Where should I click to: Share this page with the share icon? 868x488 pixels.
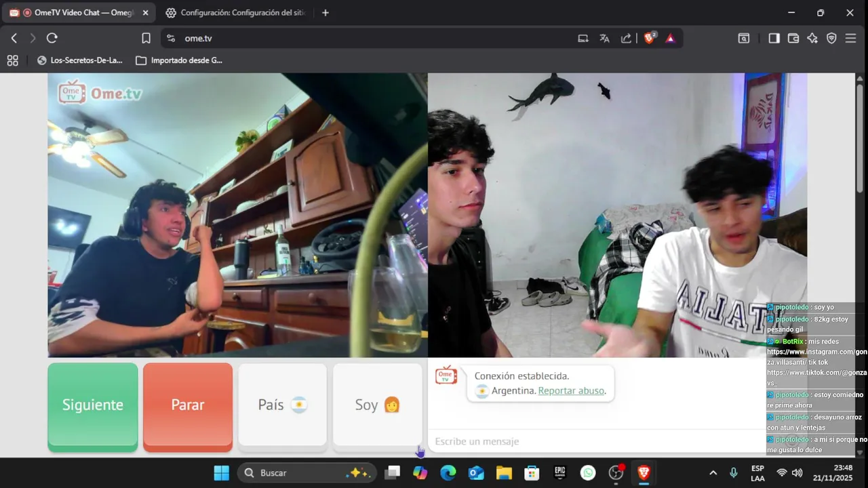pos(626,39)
